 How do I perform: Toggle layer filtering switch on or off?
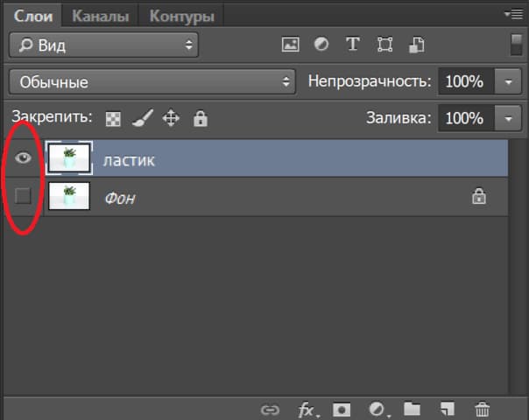click(x=516, y=45)
